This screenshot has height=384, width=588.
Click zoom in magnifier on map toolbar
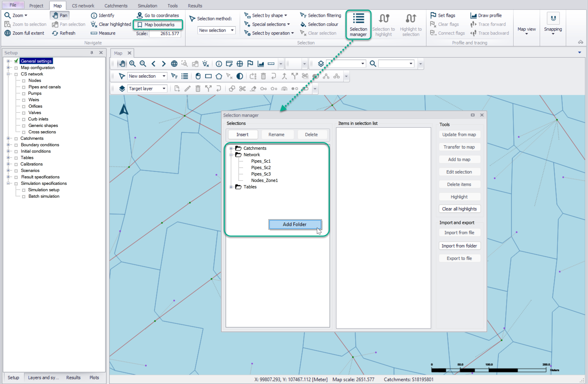tap(132, 64)
